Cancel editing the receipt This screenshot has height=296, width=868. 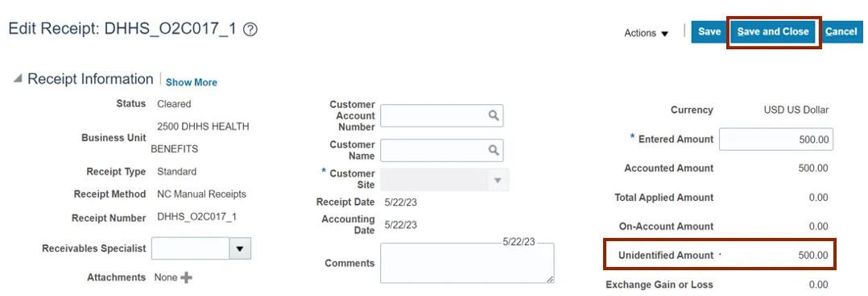tap(841, 31)
